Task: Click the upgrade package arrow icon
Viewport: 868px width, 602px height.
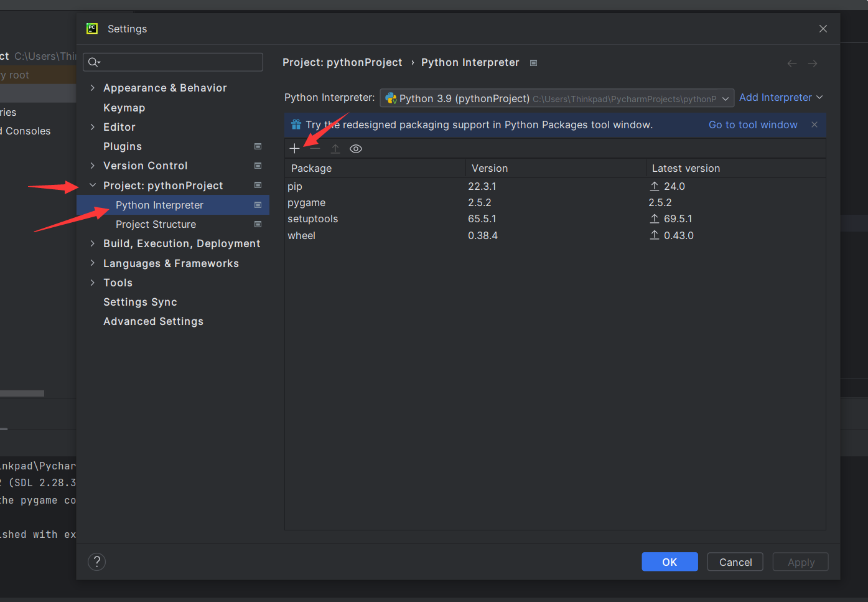Action: 335,149
